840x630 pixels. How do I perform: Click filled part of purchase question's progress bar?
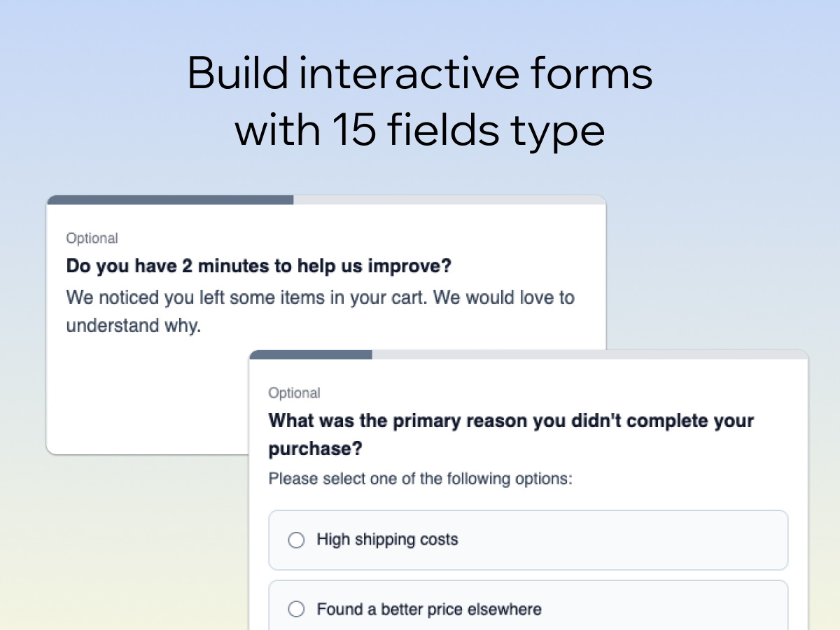click(311, 355)
